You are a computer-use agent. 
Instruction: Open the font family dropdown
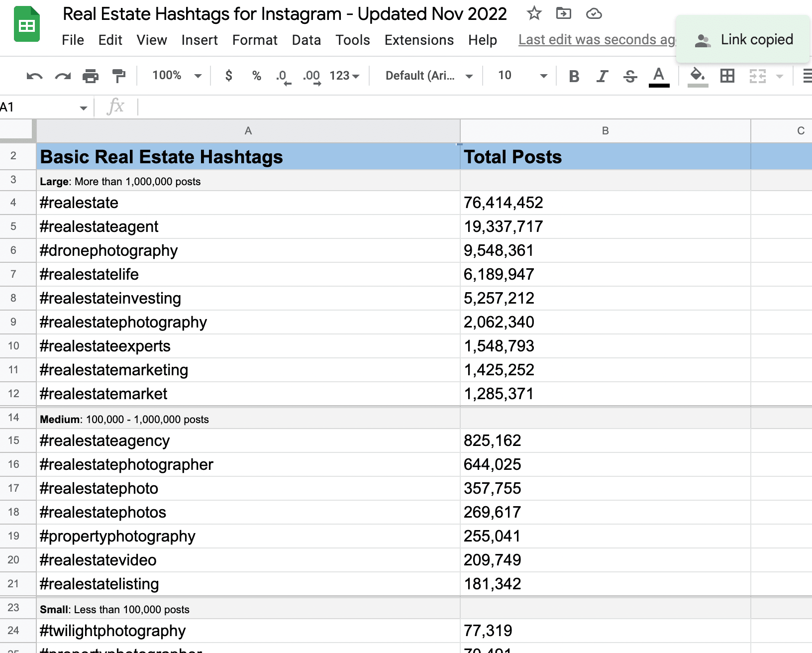click(x=428, y=76)
